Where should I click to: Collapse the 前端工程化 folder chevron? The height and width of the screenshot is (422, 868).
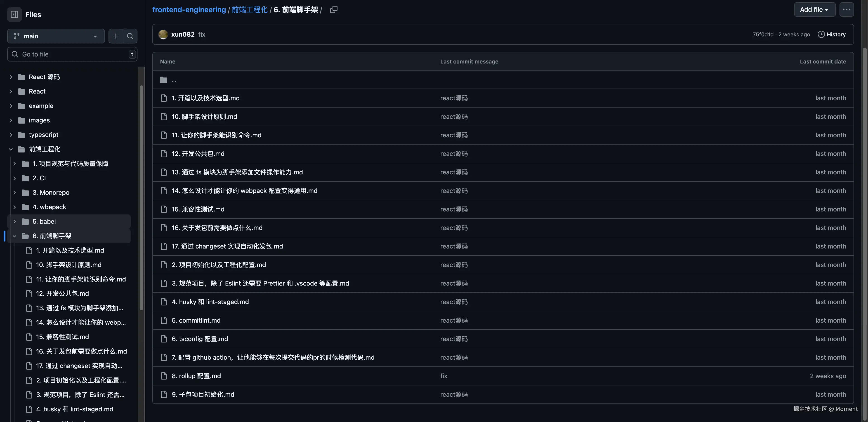(x=11, y=149)
